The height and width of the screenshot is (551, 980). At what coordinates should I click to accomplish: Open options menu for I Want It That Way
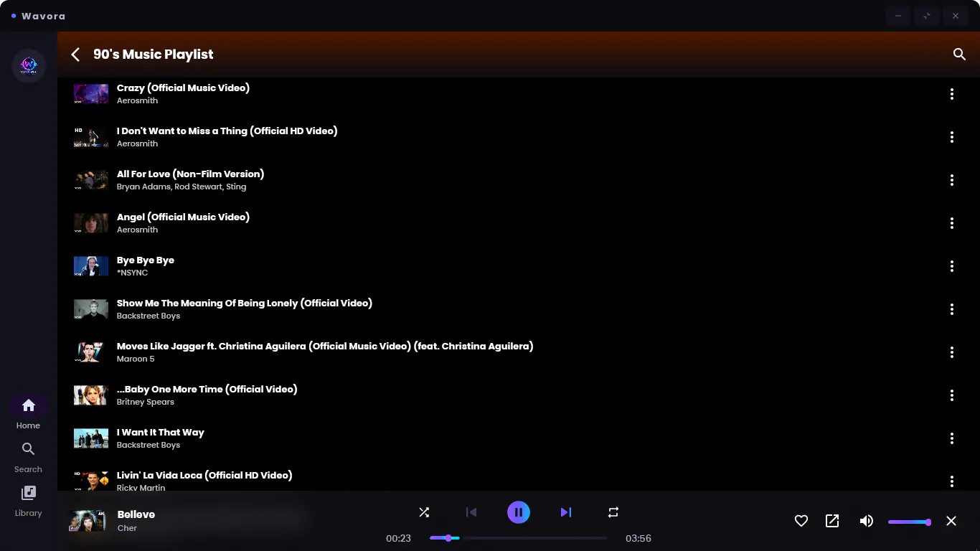point(952,438)
